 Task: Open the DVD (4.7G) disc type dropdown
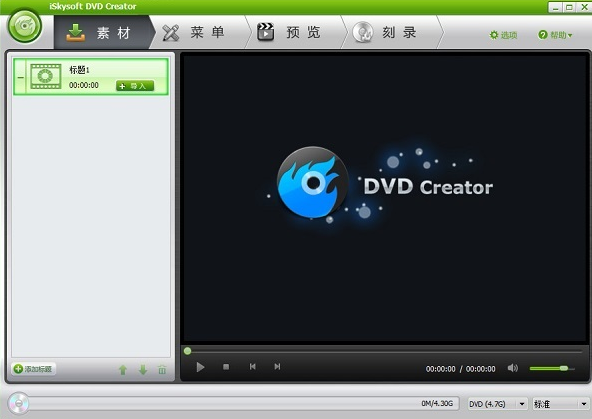497,404
